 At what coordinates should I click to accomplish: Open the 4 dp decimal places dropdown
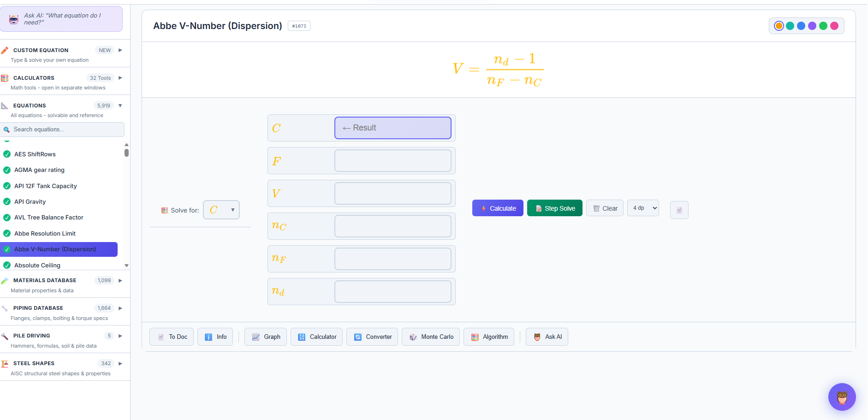[x=643, y=208]
